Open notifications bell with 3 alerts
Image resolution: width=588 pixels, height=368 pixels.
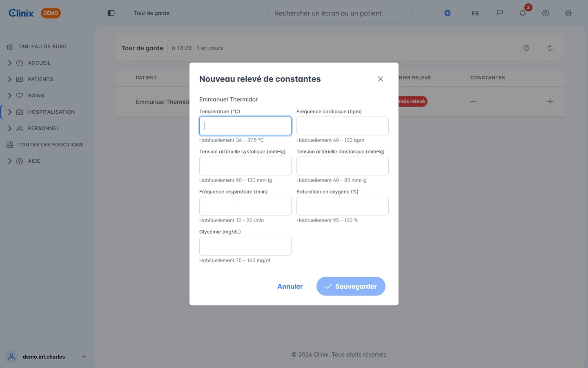(523, 13)
